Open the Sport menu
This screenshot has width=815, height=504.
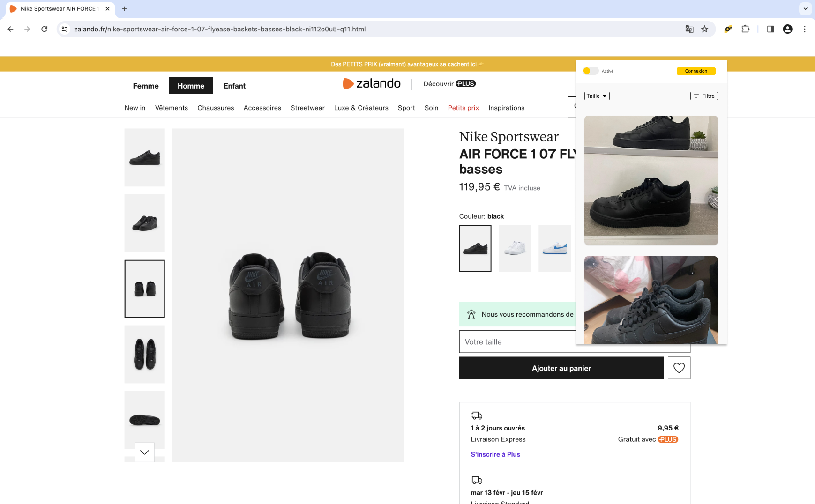click(x=406, y=108)
